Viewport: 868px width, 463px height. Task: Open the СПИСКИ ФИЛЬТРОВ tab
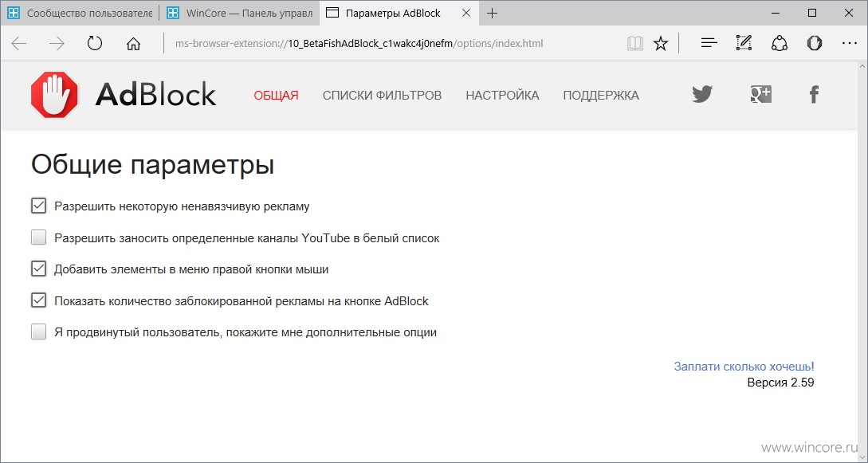pos(382,96)
